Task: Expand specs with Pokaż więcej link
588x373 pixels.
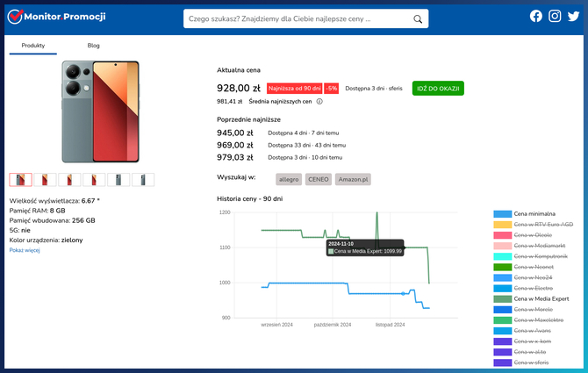Action: (x=25, y=250)
